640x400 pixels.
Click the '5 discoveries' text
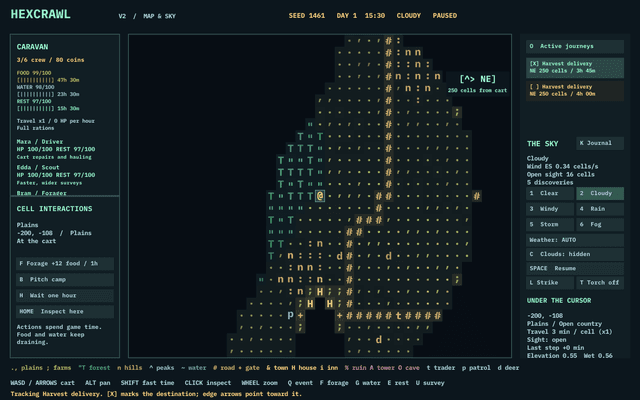(x=550, y=182)
